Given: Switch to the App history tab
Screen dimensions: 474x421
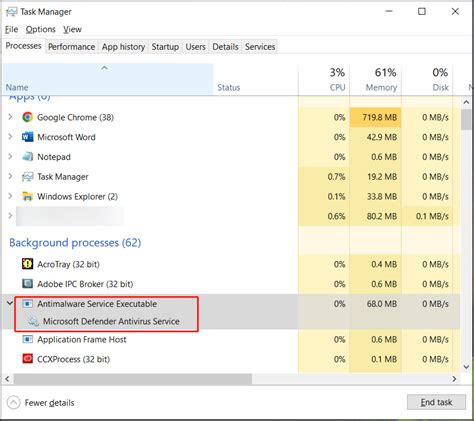Looking at the screenshot, I should click(123, 47).
